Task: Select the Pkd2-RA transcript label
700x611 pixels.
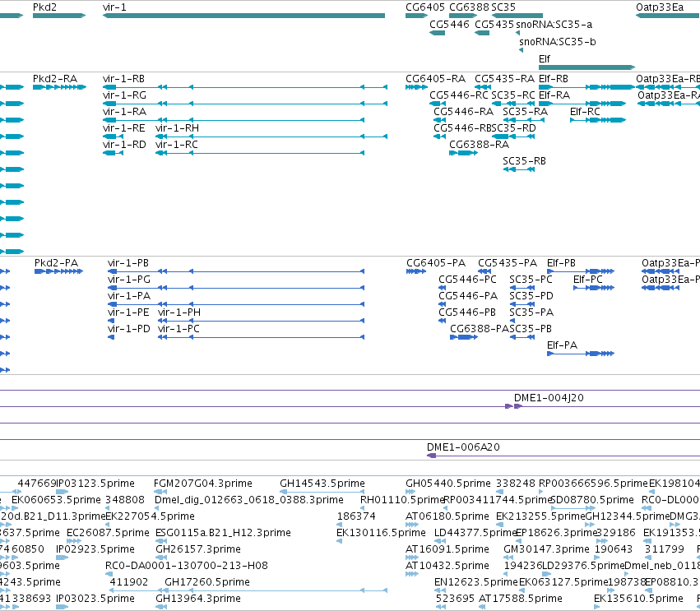Action: (55, 79)
